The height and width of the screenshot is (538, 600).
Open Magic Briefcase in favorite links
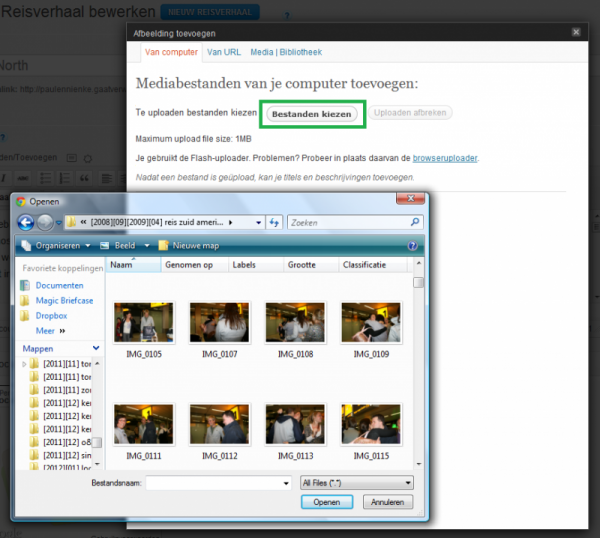(63, 300)
